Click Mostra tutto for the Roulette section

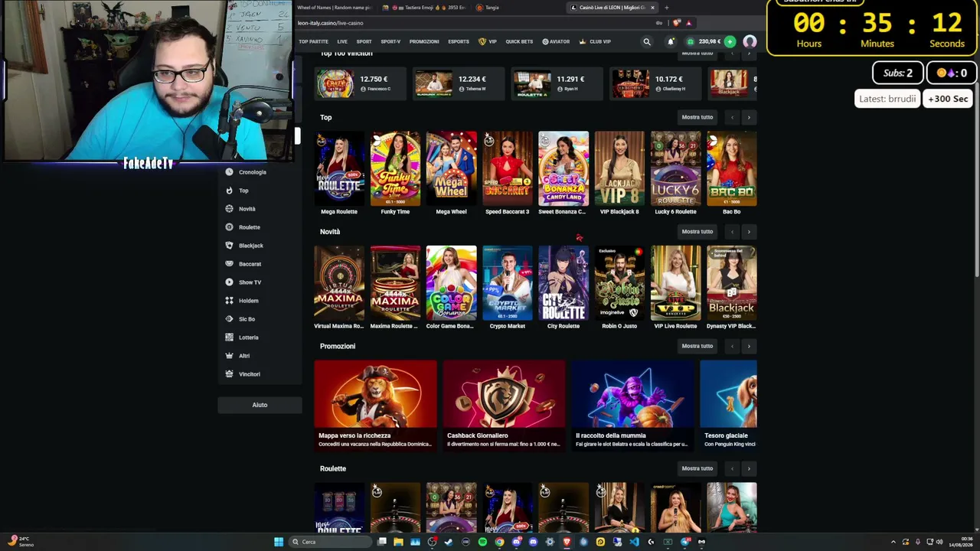(697, 468)
